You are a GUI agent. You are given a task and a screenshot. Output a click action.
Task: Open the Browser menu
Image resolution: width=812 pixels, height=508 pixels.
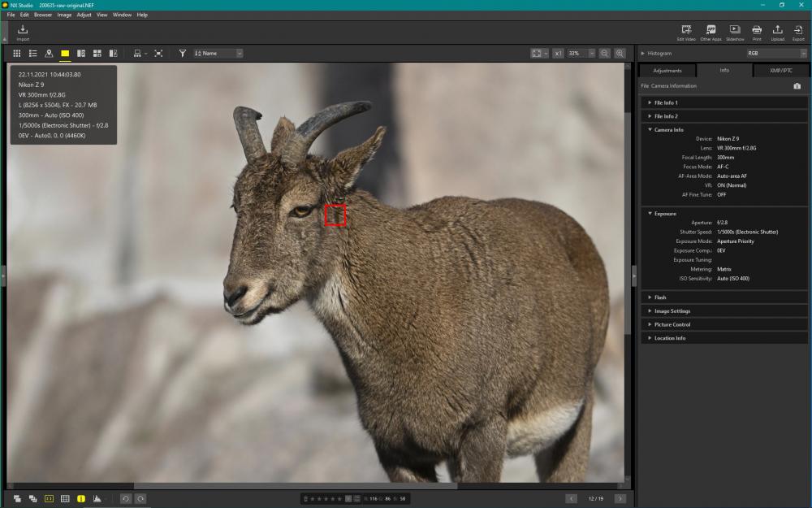43,15
